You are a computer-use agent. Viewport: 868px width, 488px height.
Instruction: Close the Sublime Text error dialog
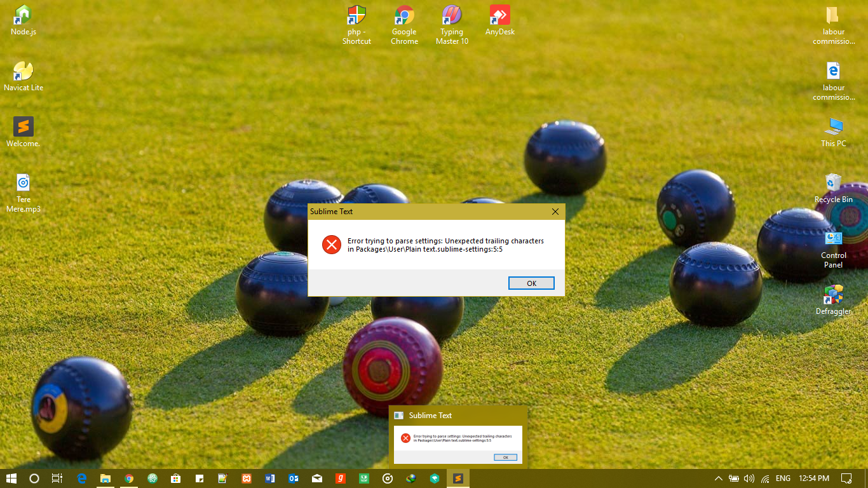pos(555,212)
